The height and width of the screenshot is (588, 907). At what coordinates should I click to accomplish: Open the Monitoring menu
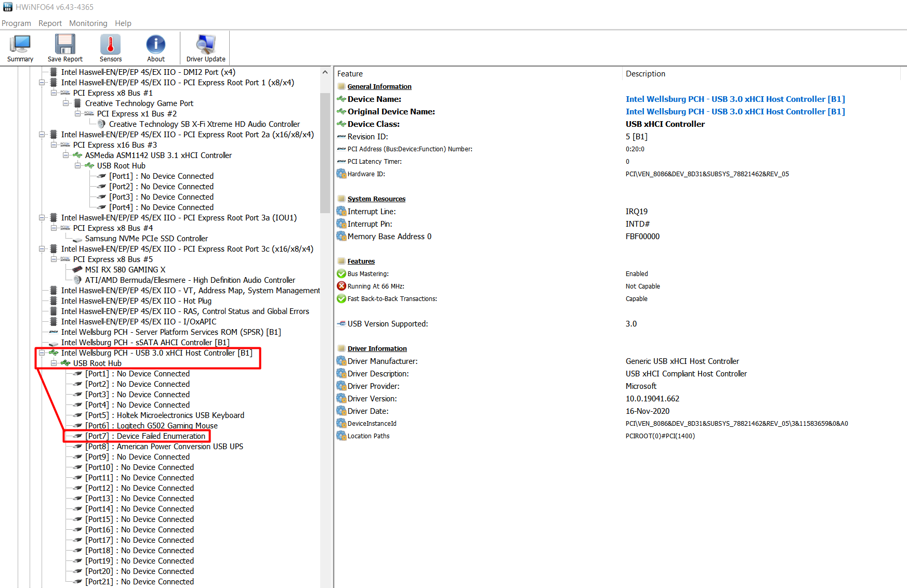coord(88,23)
